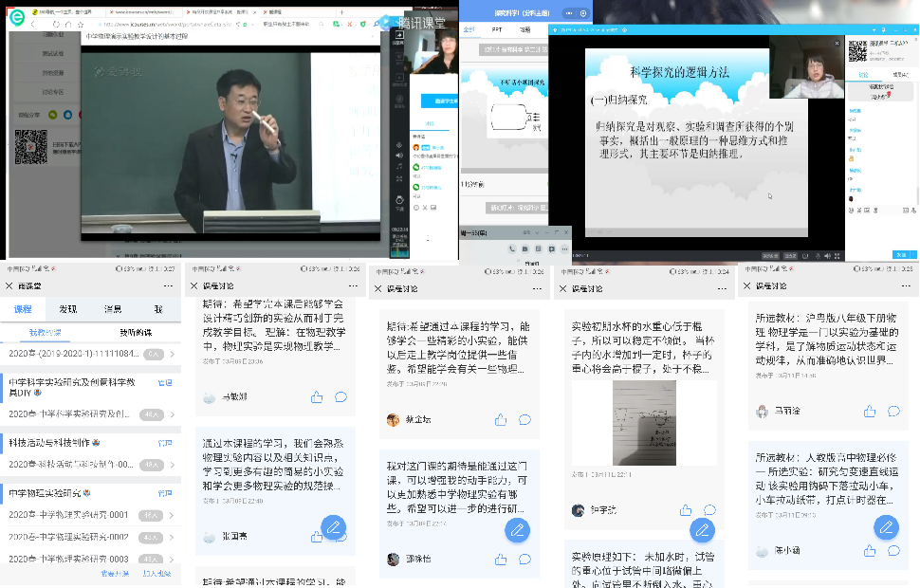Open comments on 马敏娜's post
This screenshot has width=920, height=588.
pyautogui.click(x=340, y=397)
